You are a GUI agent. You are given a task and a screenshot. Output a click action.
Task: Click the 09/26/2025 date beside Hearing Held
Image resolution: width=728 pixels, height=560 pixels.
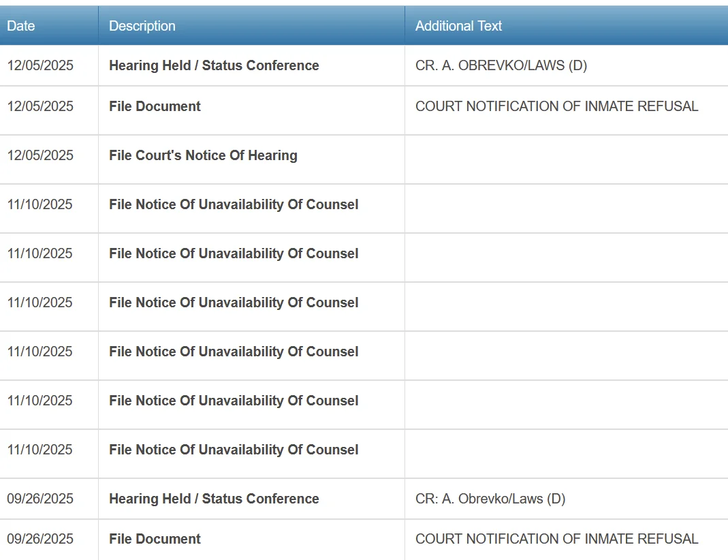pyautogui.click(x=40, y=499)
